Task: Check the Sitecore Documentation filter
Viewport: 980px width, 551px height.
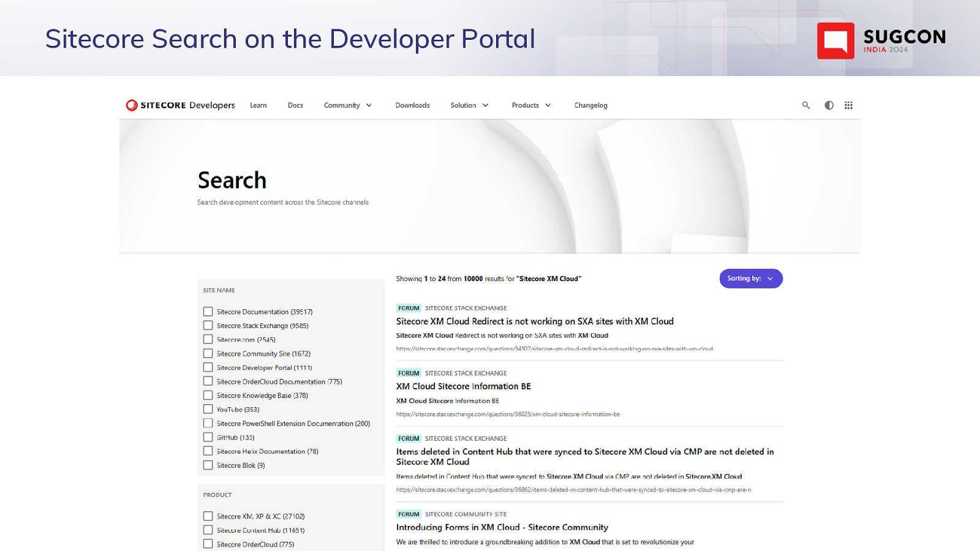Action: 208,312
